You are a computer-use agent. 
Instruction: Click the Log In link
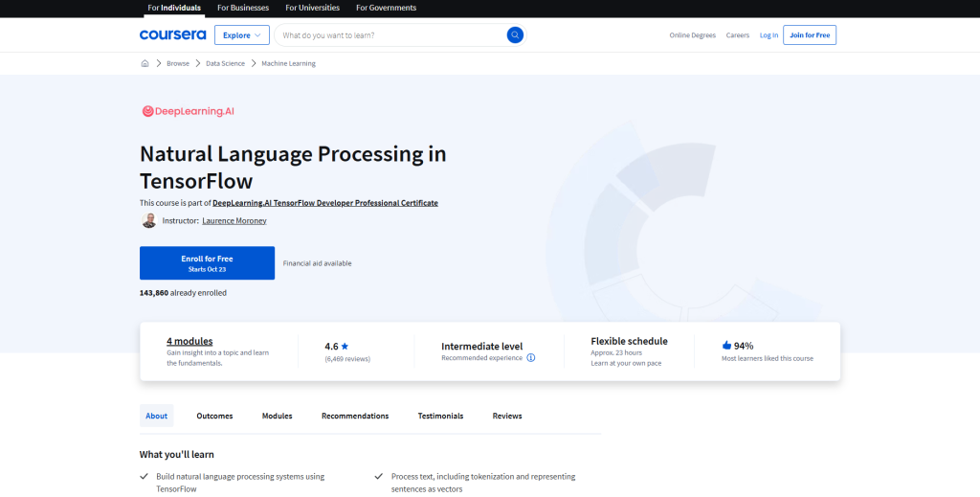[768, 35]
